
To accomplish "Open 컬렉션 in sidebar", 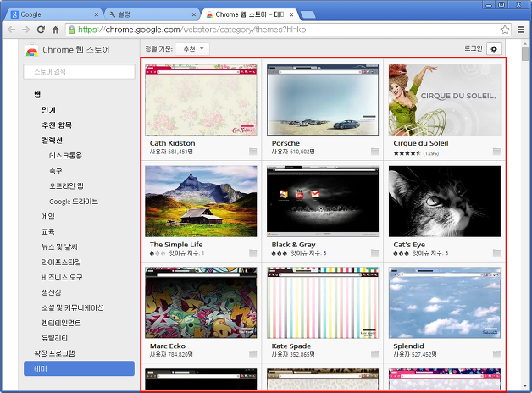I will click(52, 140).
